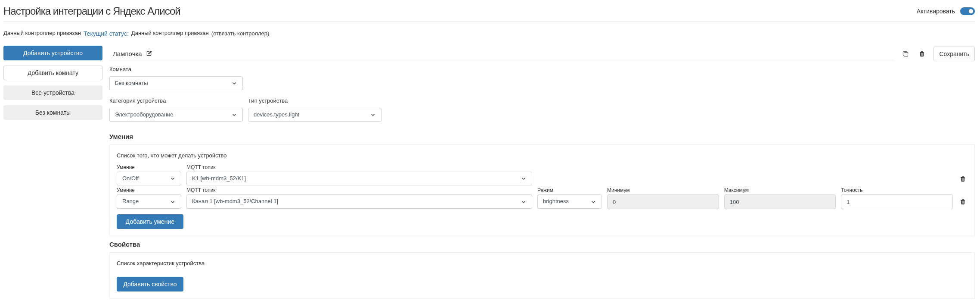Screen dimensions: 980x304
Task: Delete the On/Off skill row
Action: (x=963, y=179)
